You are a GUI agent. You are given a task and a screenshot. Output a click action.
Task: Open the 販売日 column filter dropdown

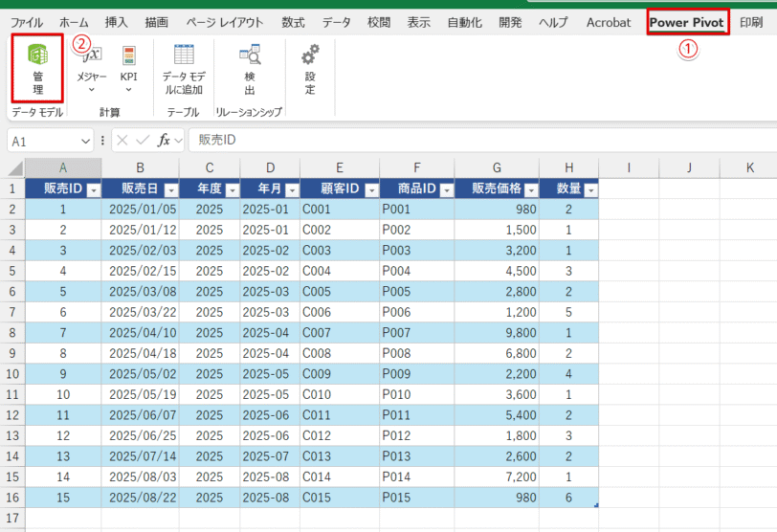click(x=171, y=189)
